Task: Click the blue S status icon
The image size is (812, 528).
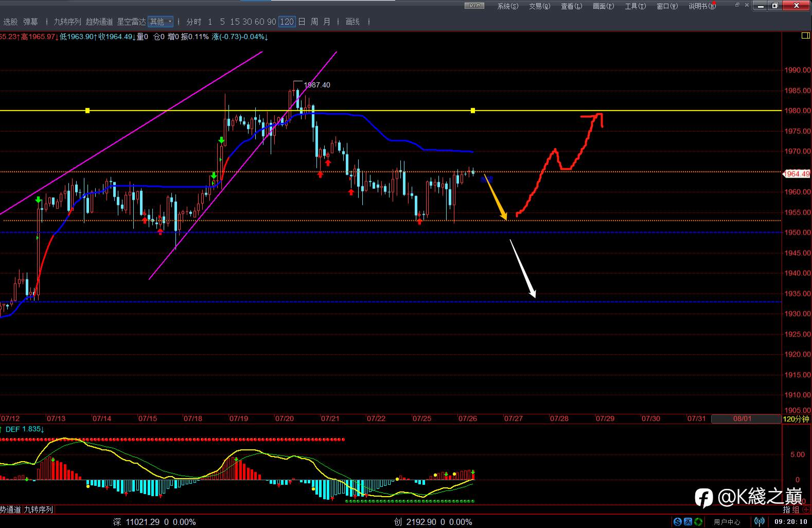Action: (678, 522)
